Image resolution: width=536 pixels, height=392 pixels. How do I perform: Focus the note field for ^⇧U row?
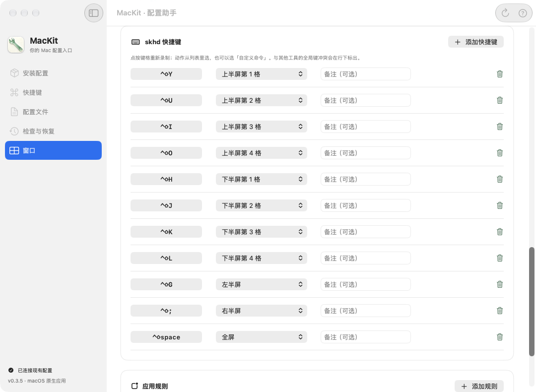(365, 100)
